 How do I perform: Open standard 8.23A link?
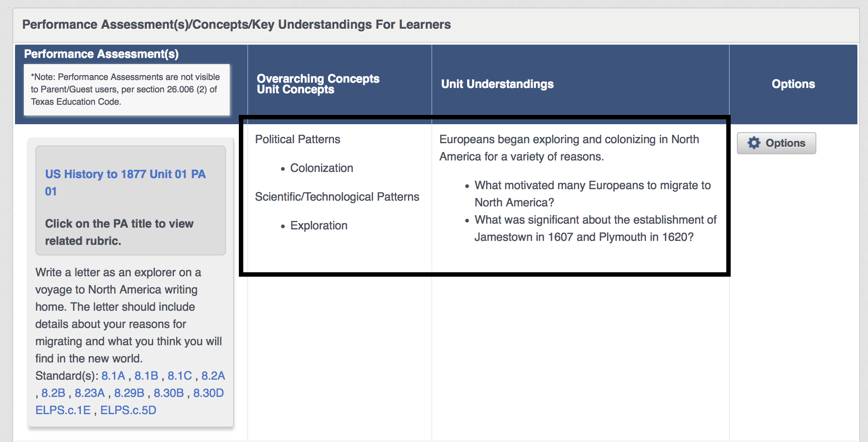click(x=90, y=393)
